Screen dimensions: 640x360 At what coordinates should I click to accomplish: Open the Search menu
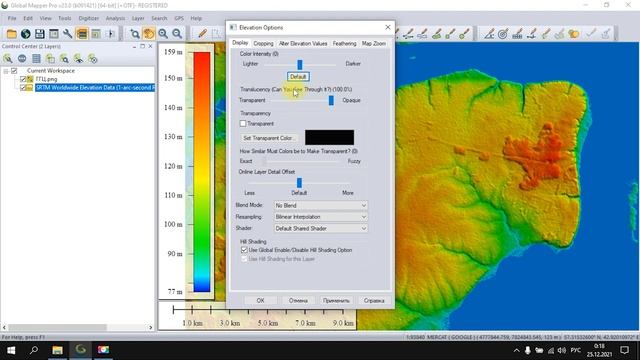159,18
